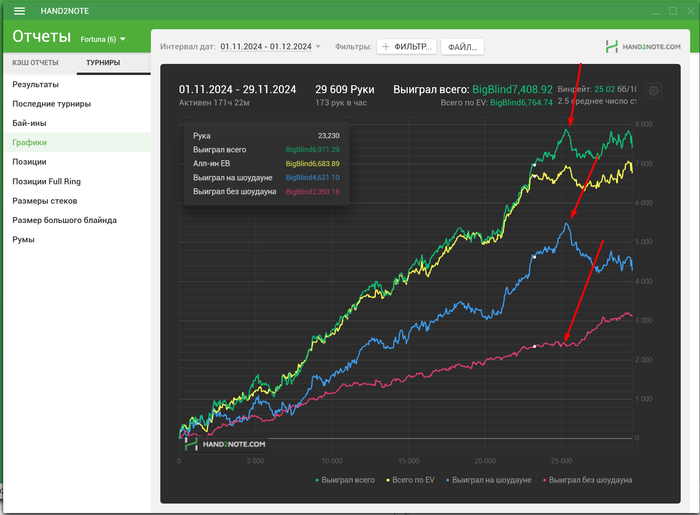Toggle Выиграл на шоудауне legend series
Screen dimensions: 700x515
[x=488, y=480]
